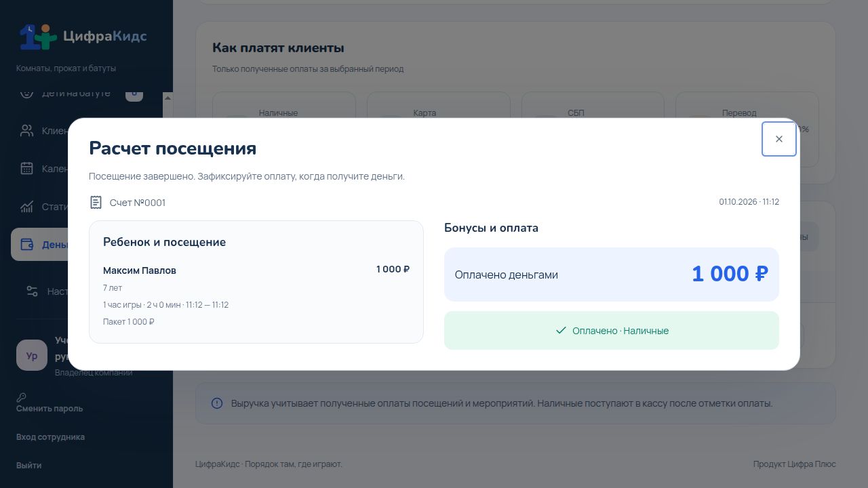Click the receipt icon beside Счет №0001
This screenshot has width=868, height=488.
[96, 203]
